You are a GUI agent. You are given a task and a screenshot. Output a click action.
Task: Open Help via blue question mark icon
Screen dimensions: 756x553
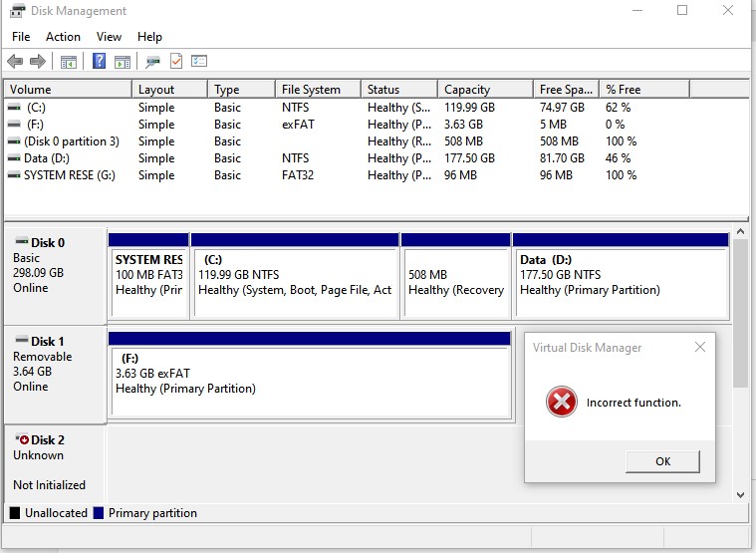pyautogui.click(x=99, y=61)
